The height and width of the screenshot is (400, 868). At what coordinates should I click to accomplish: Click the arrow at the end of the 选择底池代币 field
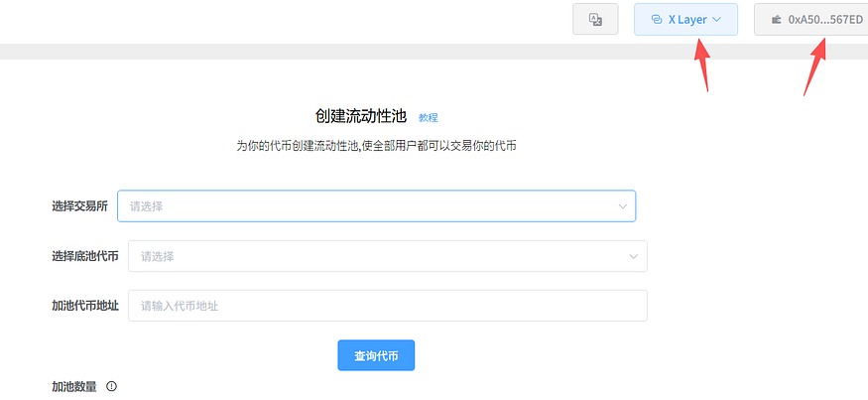[x=634, y=256]
